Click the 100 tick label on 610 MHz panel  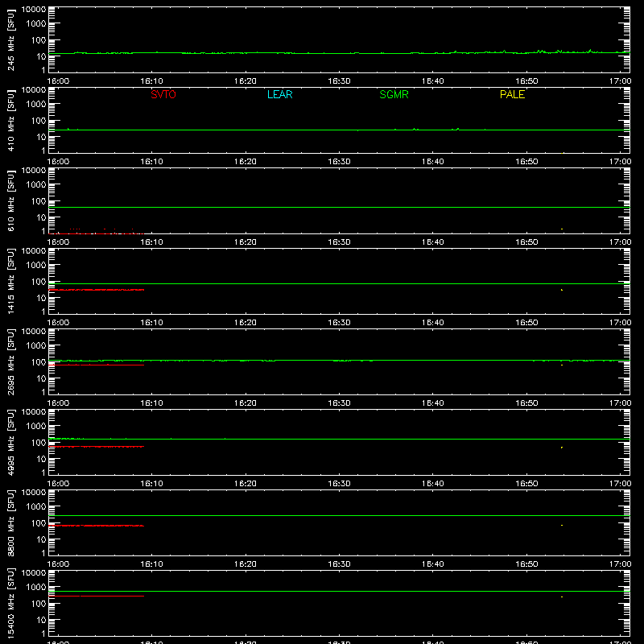(x=39, y=201)
